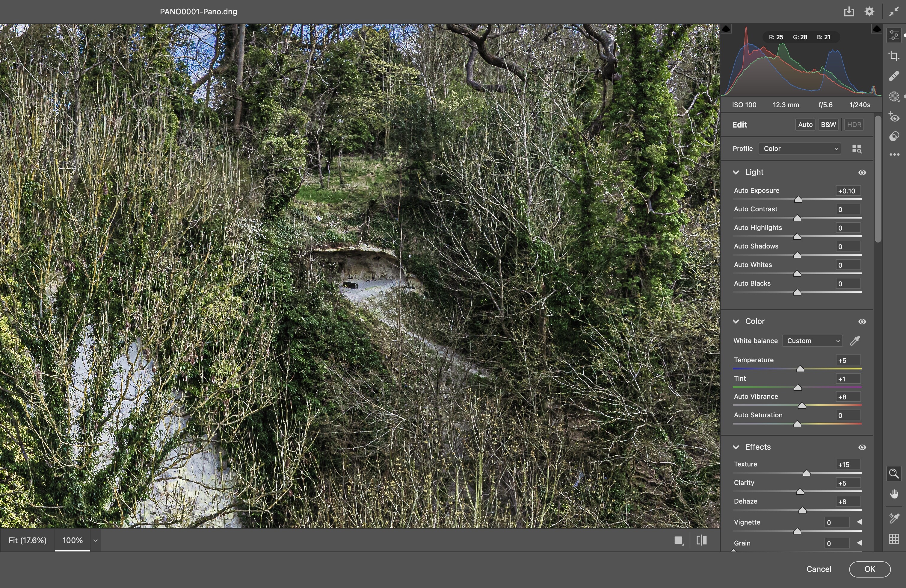Hide the Effects panel edits with eye
The height and width of the screenshot is (588, 906).
862,447
